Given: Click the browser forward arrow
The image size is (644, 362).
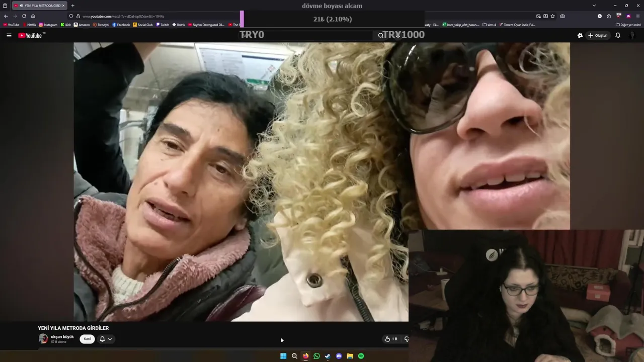Looking at the screenshot, I should pyautogui.click(x=15, y=16).
